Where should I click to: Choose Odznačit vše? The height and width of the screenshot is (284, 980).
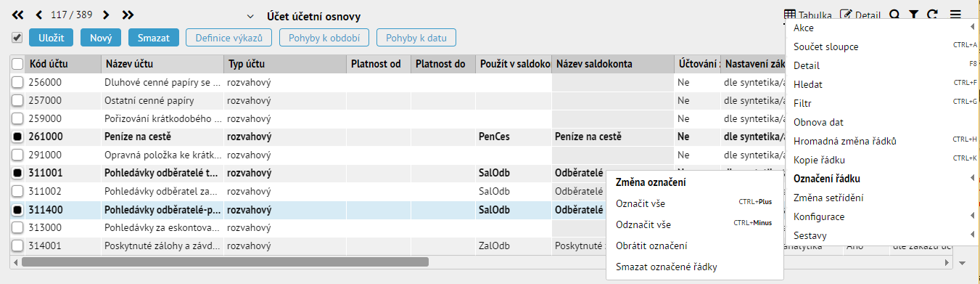click(x=694, y=224)
